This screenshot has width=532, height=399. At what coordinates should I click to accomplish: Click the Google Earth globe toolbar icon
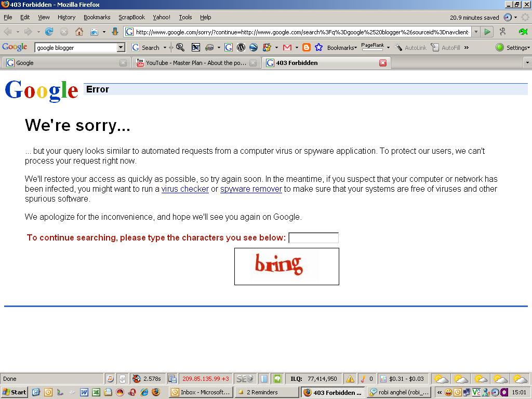click(x=254, y=47)
